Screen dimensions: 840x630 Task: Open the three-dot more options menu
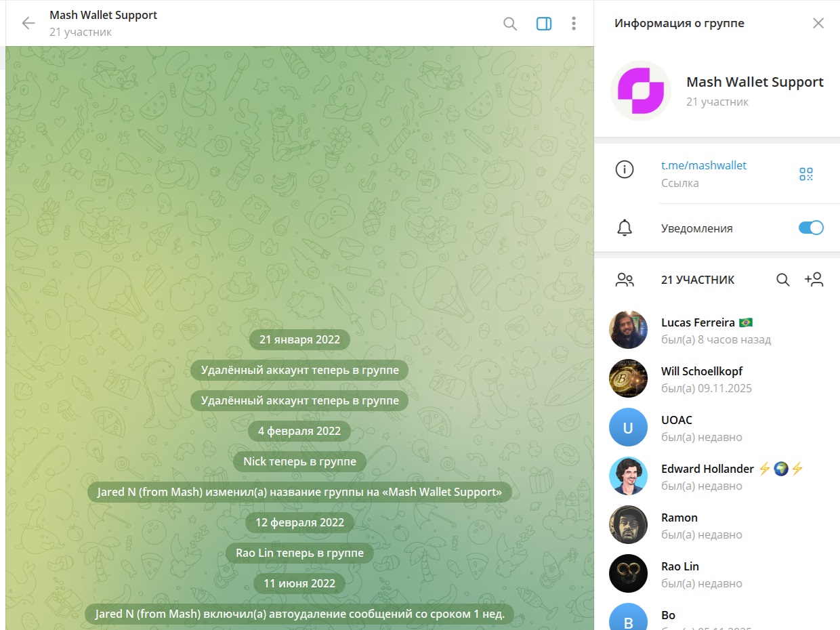[574, 24]
